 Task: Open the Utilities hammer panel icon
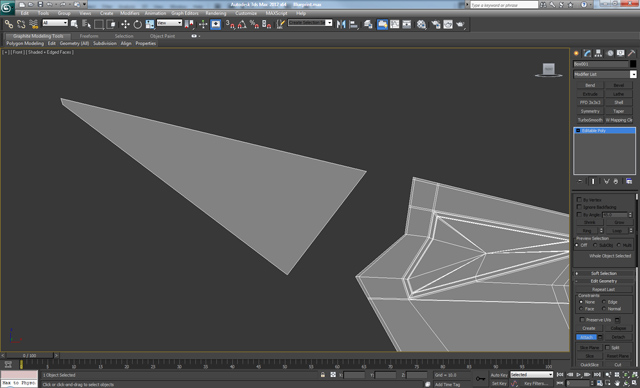click(x=631, y=53)
